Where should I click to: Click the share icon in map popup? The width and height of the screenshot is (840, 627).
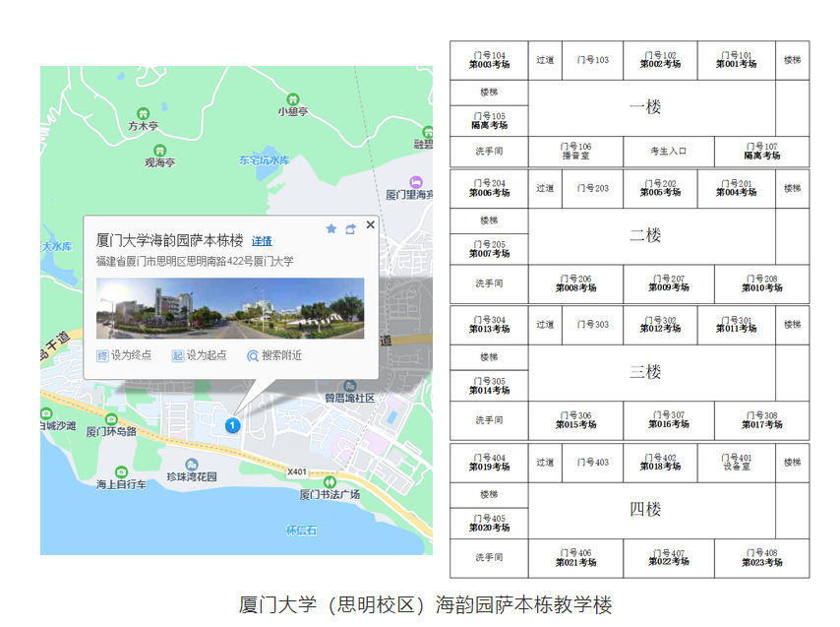[x=351, y=229]
